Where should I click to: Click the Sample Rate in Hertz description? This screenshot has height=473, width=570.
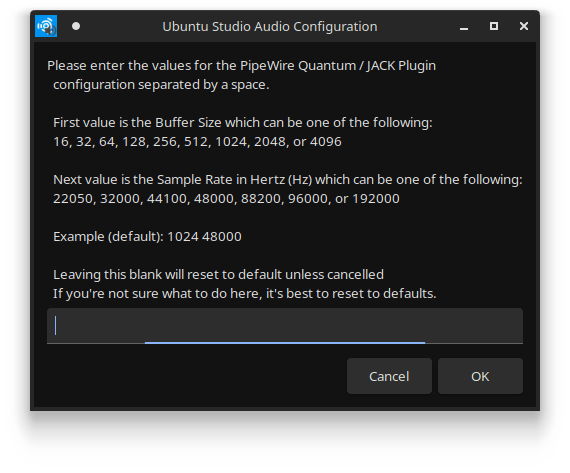point(288,180)
